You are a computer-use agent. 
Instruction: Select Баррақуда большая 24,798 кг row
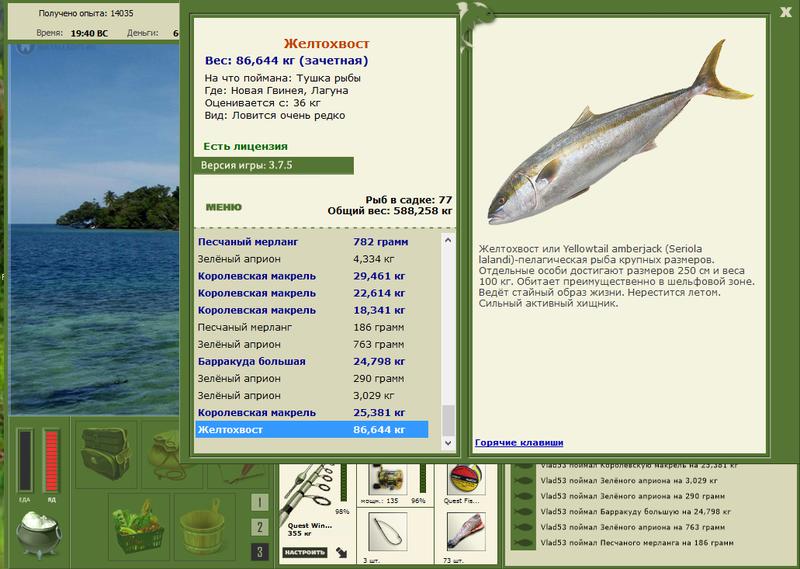[x=312, y=361]
